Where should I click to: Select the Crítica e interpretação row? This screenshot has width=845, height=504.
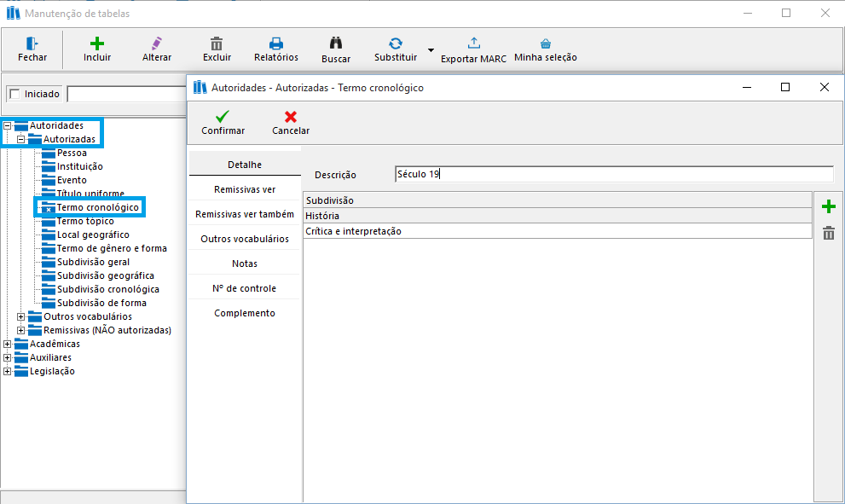tap(558, 231)
